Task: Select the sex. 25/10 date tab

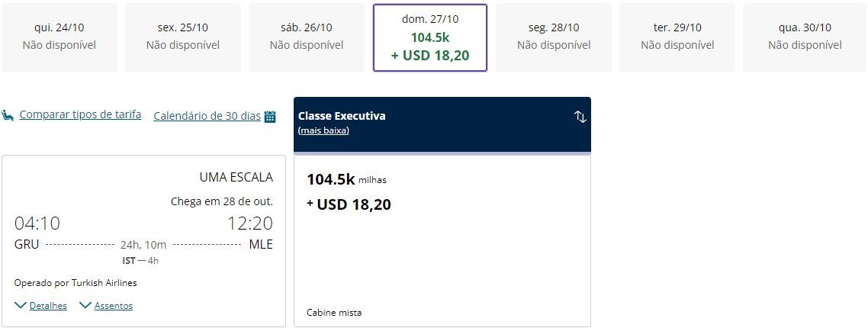Action: (183, 37)
